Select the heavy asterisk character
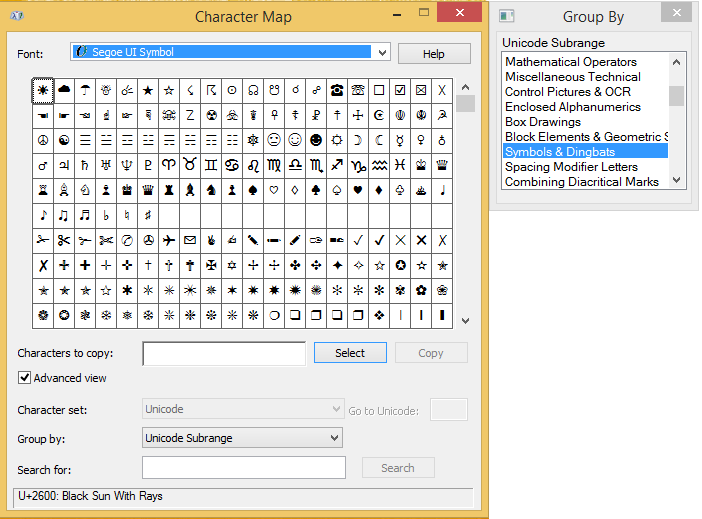 point(127,291)
